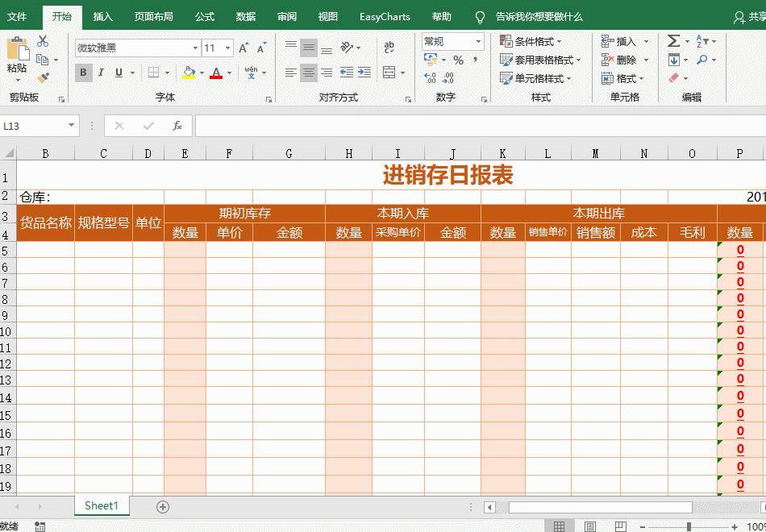This screenshot has width=766, height=532.
Task: Click the 套用表格格式 button
Action: click(540, 60)
